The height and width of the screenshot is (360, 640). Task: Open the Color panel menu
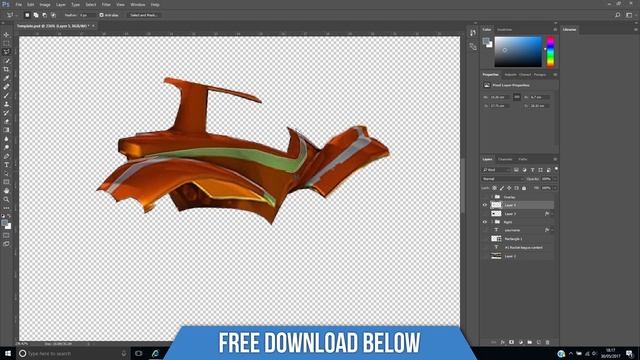point(555,30)
